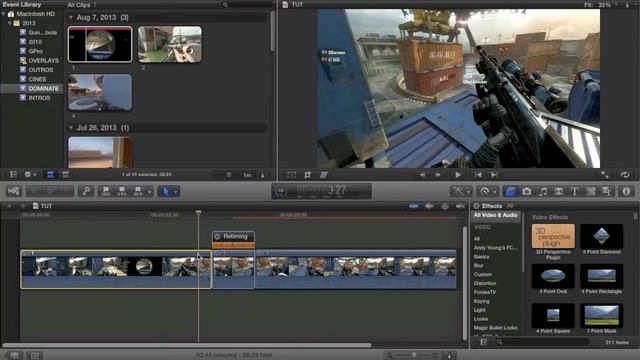The image size is (640, 360).
Task: Open the Generators Browser icon
Action: (x=591, y=191)
